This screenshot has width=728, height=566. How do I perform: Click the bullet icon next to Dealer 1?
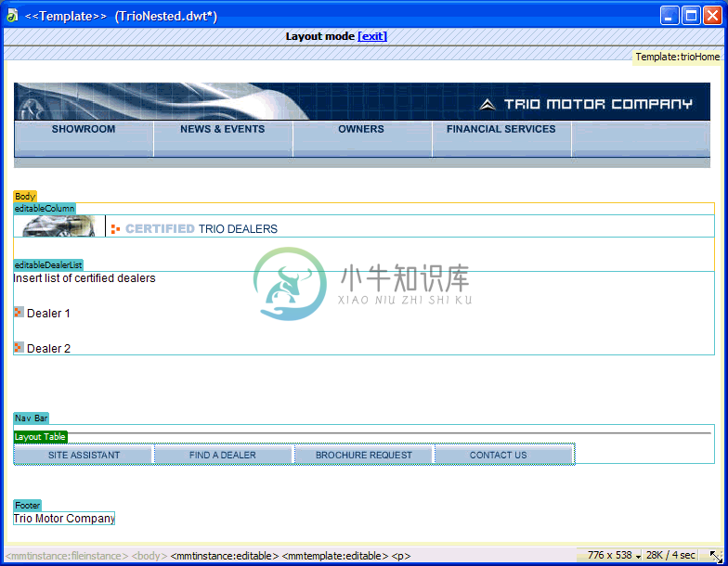[19, 312]
